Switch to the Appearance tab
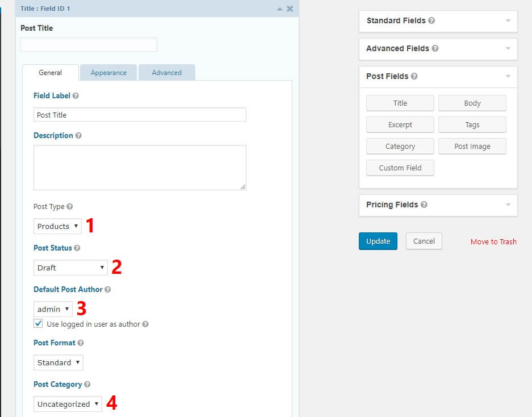The height and width of the screenshot is (417, 532). click(108, 72)
